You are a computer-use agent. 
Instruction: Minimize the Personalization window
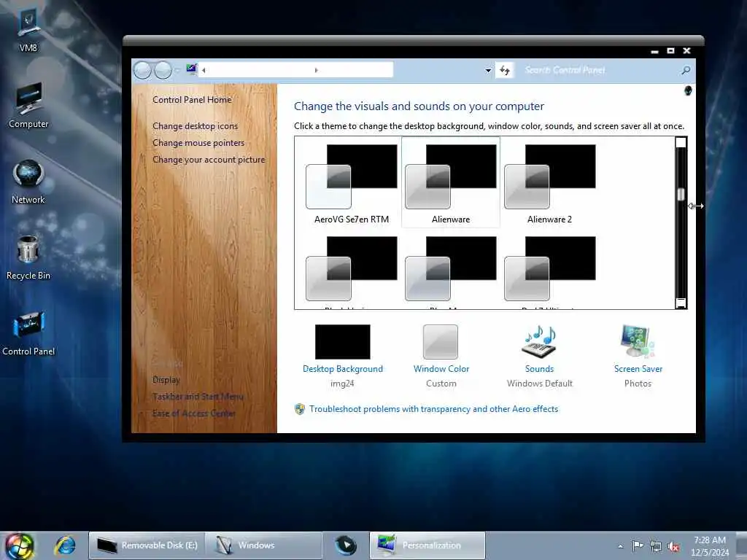point(654,51)
